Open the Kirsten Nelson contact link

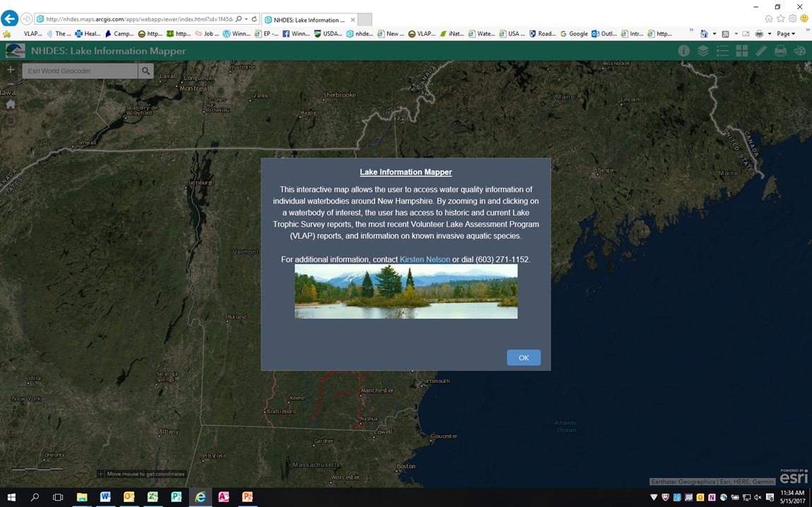(x=424, y=259)
